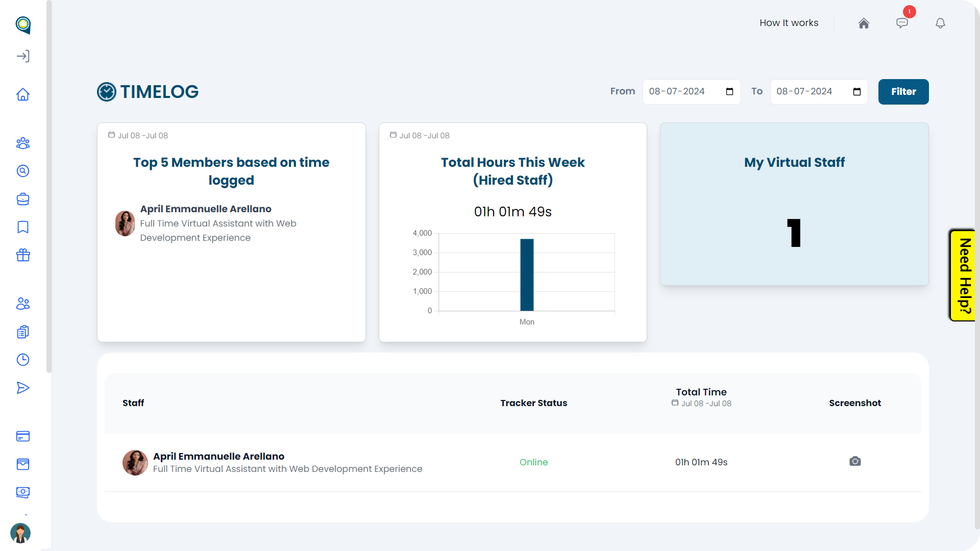Open the notifications bell icon
Image resolution: width=980 pixels, height=551 pixels.
coord(940,23)
